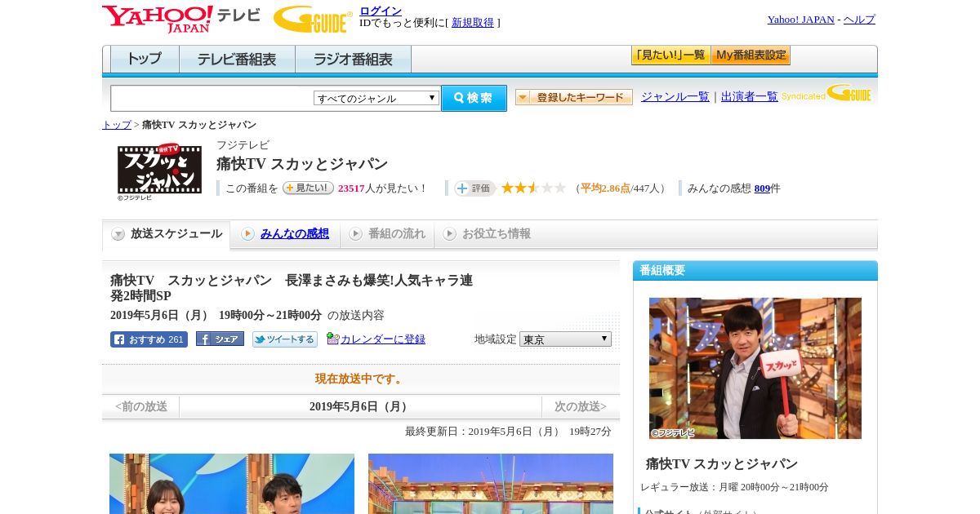Screen dimensions: 980x514
Task: Open the Yahoo! JAPAN テレビ logo
Action: point(181,19)
